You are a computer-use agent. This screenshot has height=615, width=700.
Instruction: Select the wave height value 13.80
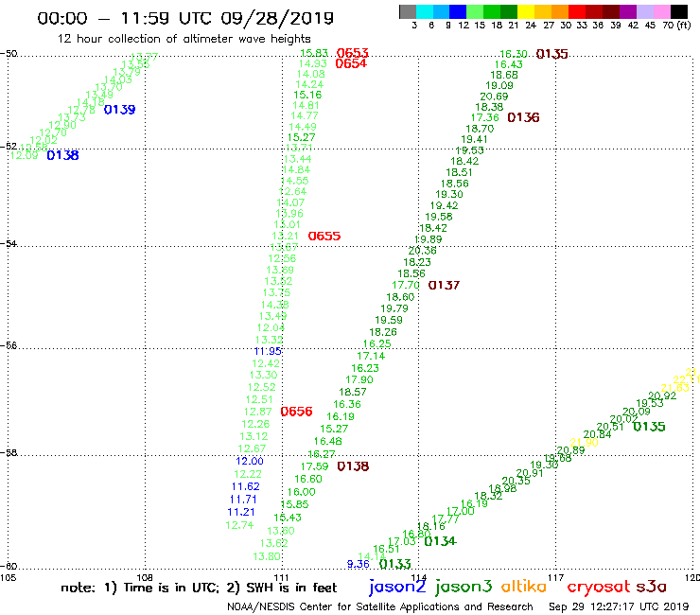[267, 556]
